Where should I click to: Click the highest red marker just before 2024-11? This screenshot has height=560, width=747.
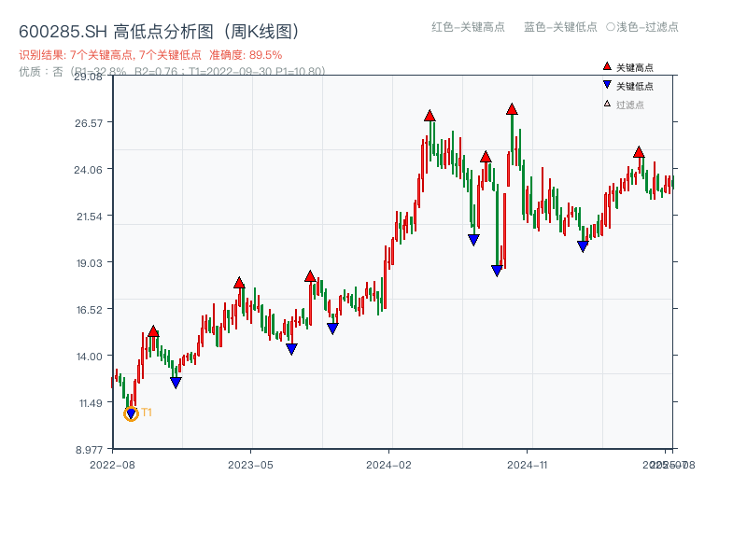tap(512, 109)
